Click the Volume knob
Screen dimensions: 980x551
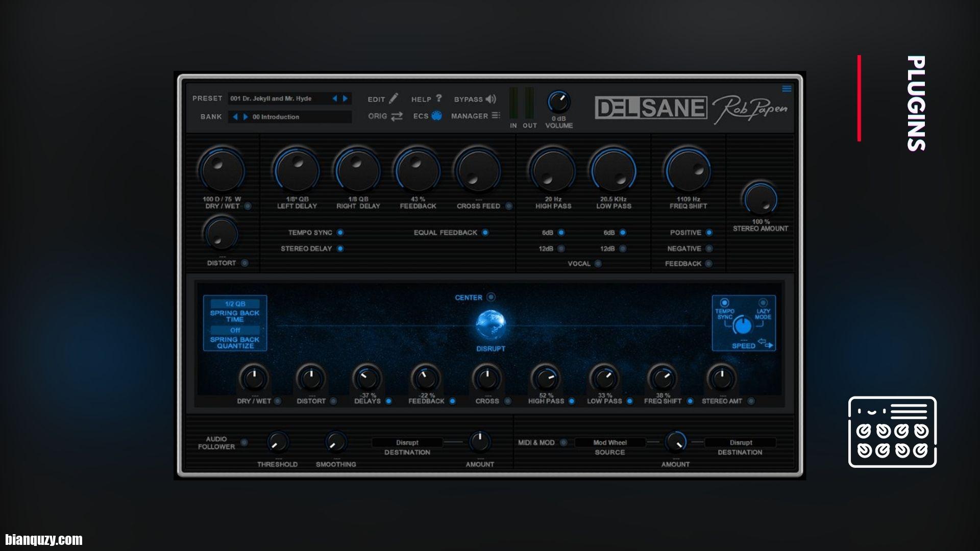click(559, 103)
